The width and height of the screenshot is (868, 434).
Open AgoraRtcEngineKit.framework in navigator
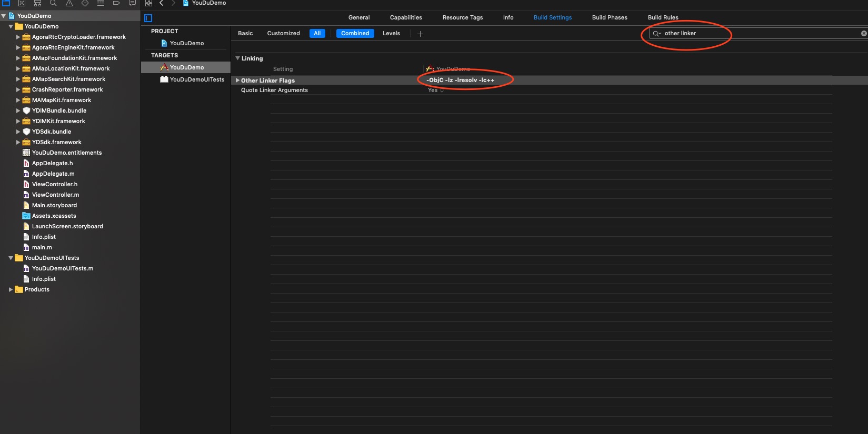click(x=73, y=47)
